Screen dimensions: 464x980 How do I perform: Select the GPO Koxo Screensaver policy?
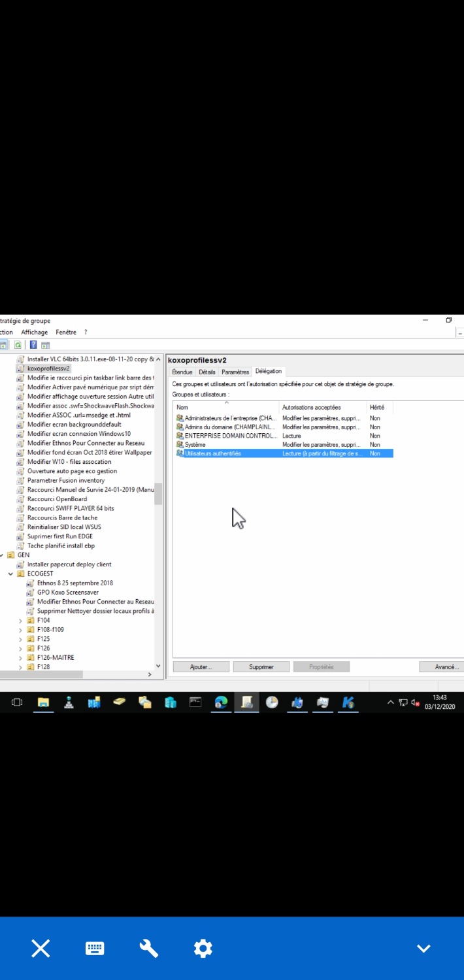pos(68,593)
